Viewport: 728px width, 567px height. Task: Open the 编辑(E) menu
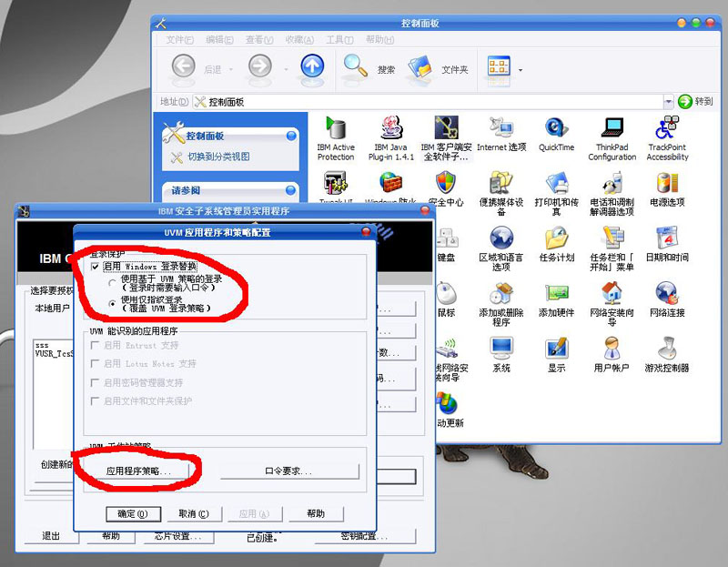(219, 40)
